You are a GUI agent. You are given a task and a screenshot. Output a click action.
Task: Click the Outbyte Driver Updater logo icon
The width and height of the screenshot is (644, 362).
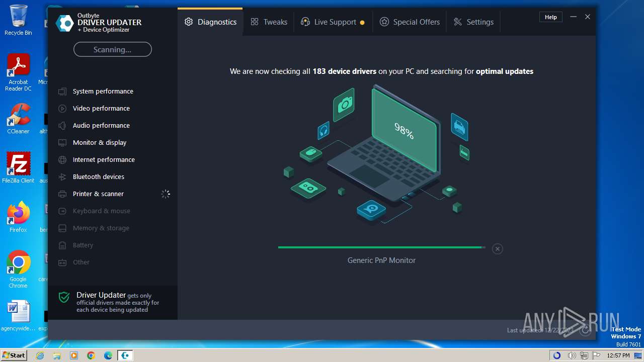(x=64, y=23)
